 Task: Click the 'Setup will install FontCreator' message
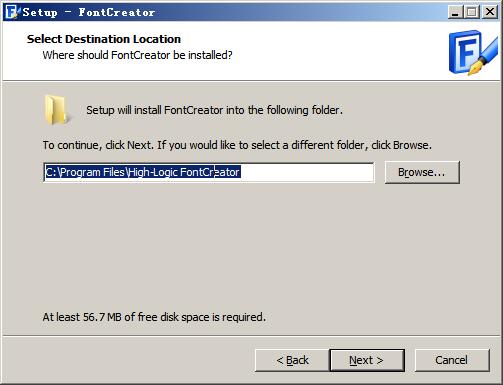coord(214,110)
